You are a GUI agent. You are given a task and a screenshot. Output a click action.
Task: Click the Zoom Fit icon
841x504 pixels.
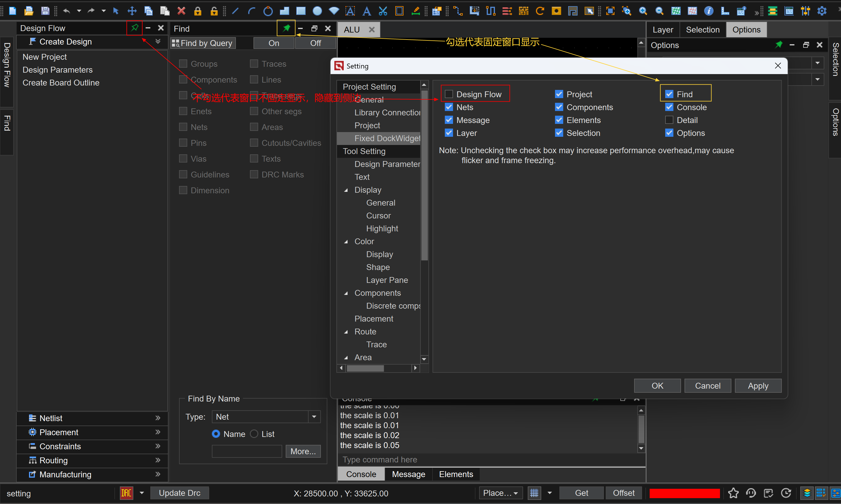click(610, 11)
